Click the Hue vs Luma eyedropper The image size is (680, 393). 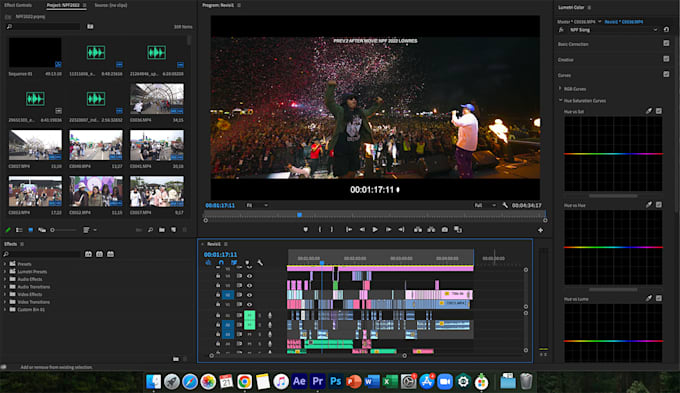(x=649, y=298)
